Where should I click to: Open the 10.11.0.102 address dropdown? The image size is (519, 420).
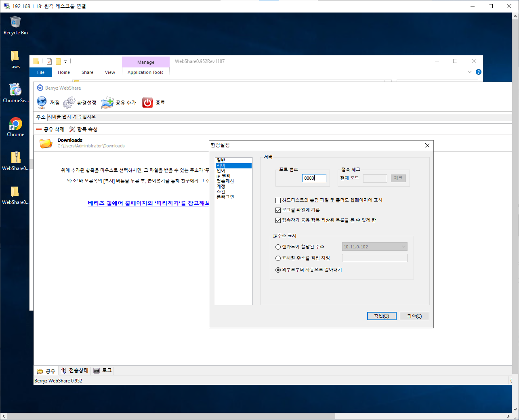pyautogui.click(x=375, y=247)
